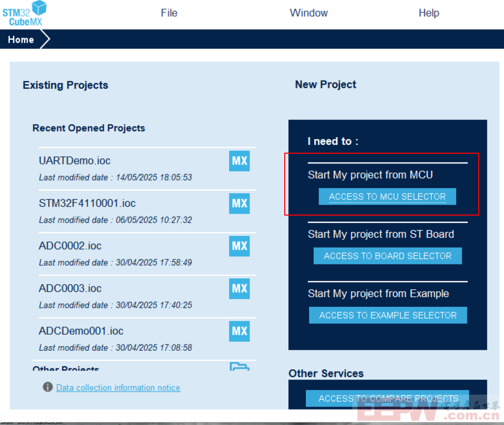Open the Window menu
The height and width of the screenshot is (425, 504).
[308, 13]
